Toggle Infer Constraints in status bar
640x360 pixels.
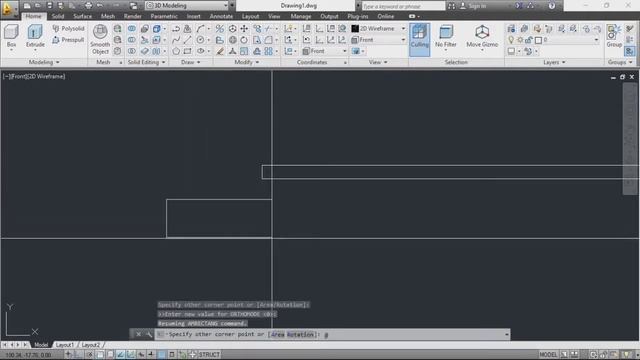point(69,355)
